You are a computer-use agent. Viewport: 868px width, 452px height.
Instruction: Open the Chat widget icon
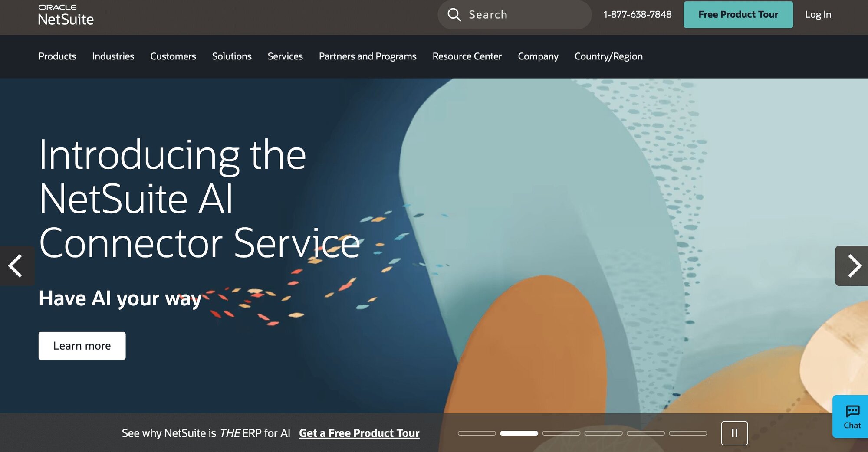[x=852, y=416]
